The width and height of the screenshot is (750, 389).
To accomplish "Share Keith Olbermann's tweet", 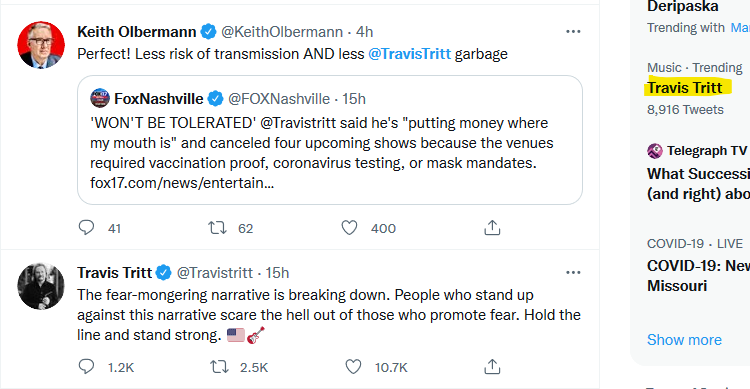I will tap(492, 228).
